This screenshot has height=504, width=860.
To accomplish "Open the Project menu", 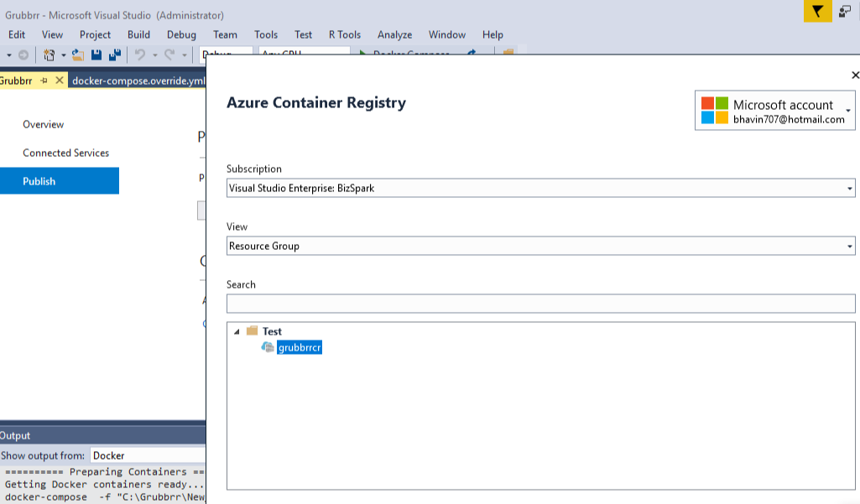I will click(x=95, y=34).
